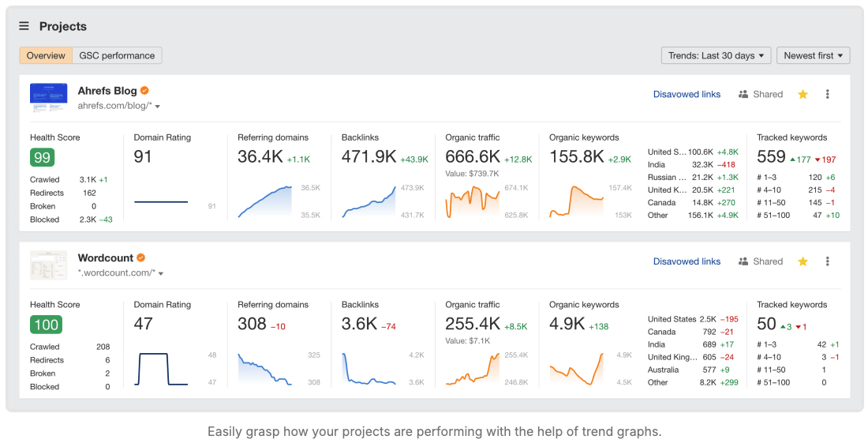The height and width of the screenshot is (447, 868).
Task: Click the Ahrefs Blog Organic keywords value 155.8K
Action: click(576, 156)
